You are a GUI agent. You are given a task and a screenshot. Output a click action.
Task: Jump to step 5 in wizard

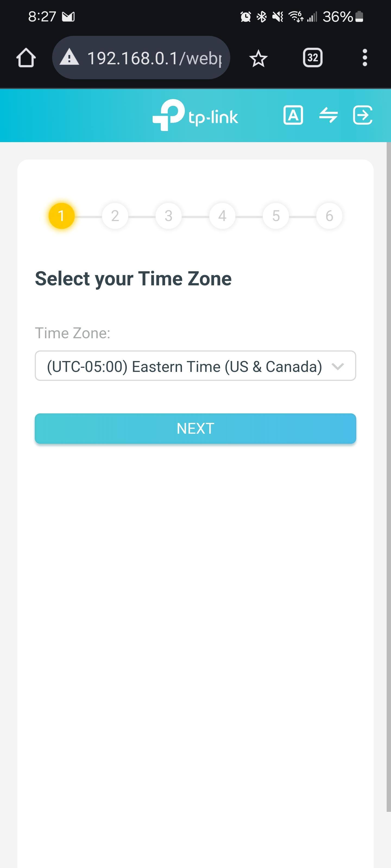[x=276, y=216]
